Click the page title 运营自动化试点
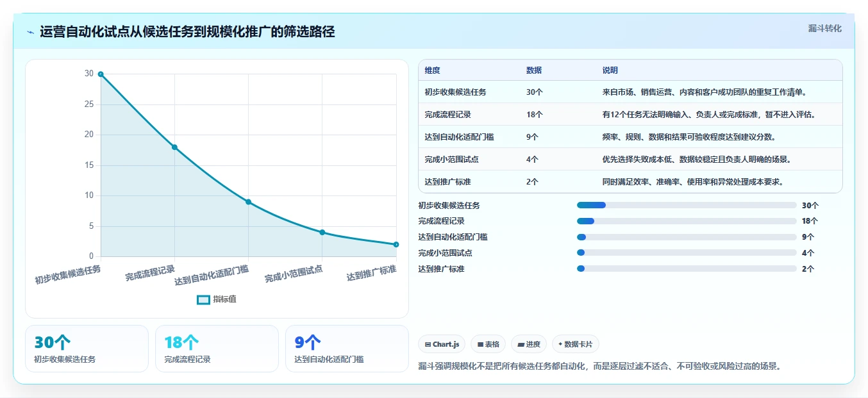This screenshot has height=398, width=868. [x=187, y=31]
